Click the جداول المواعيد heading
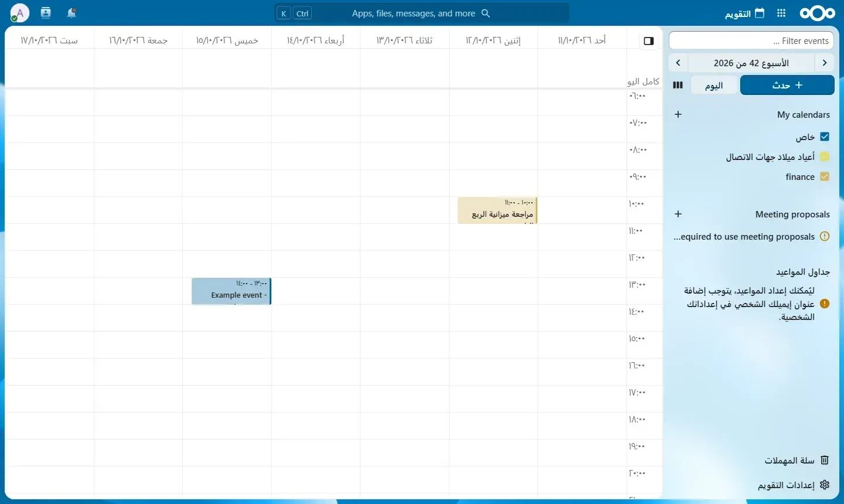The width and height of the screenshot is (844, 504). [803, 272]
